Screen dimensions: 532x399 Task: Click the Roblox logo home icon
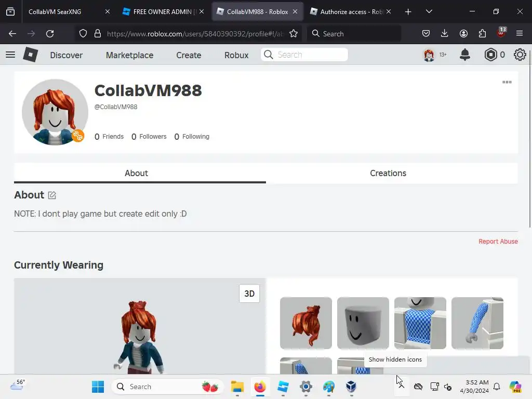[x=30, y=55]
